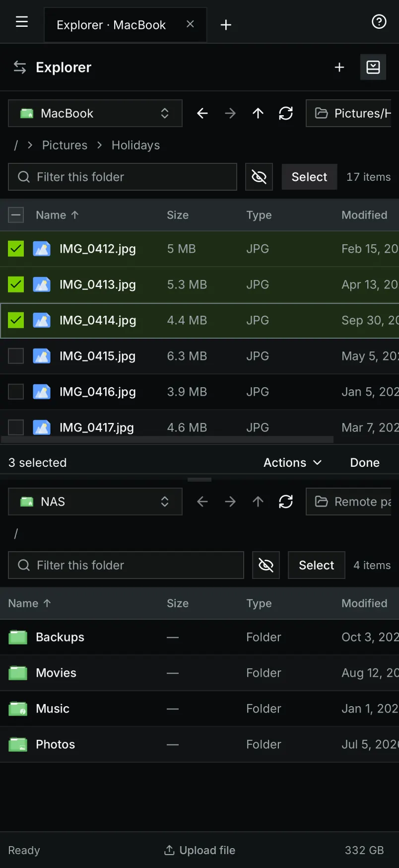Close the Explorer · MacBook tab
The image size is (399, 868).
[190, 24]
